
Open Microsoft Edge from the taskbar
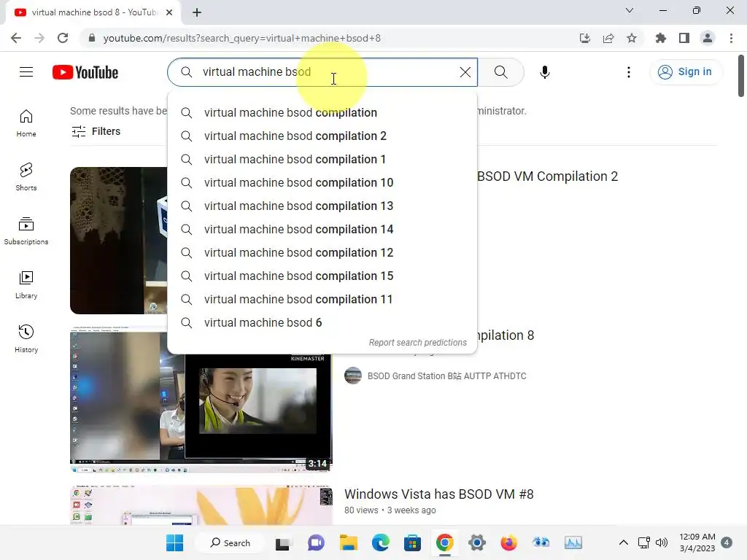tap(380, 542)
